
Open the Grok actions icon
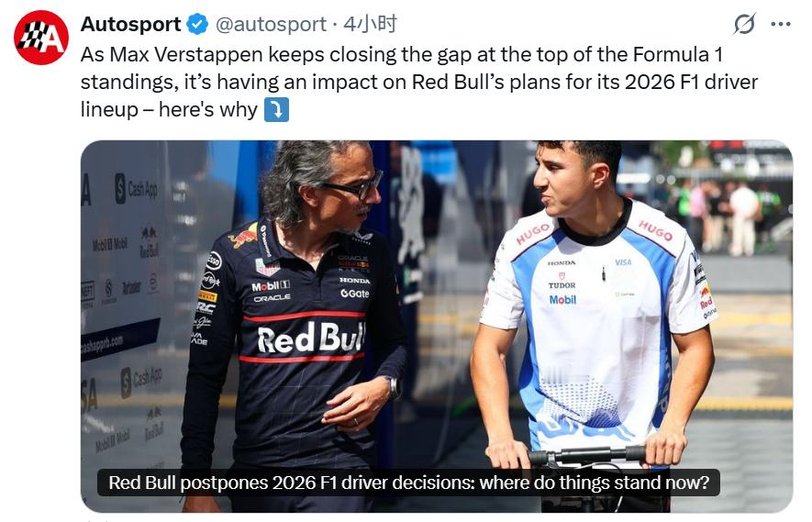[744, 25]
